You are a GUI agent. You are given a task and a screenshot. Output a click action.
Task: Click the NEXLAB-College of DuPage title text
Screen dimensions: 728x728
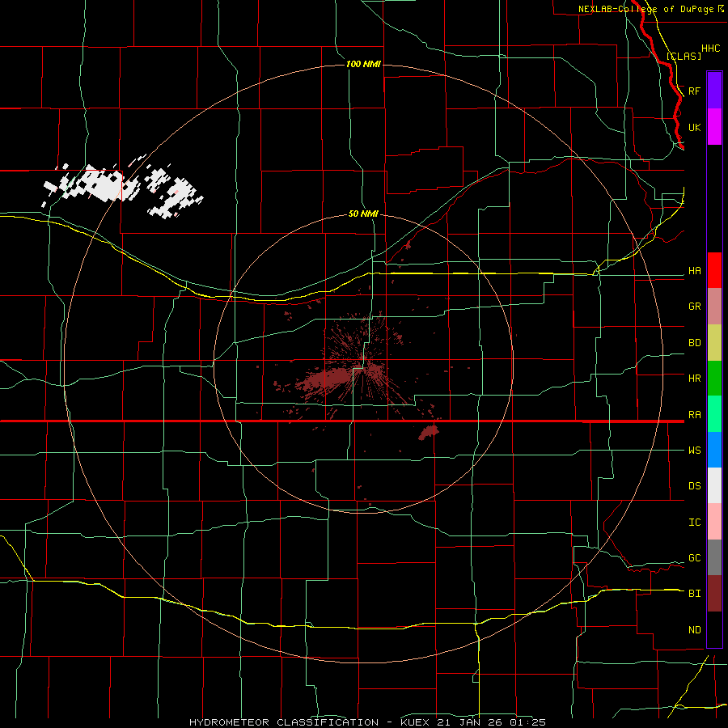click(x=647, y=9)
